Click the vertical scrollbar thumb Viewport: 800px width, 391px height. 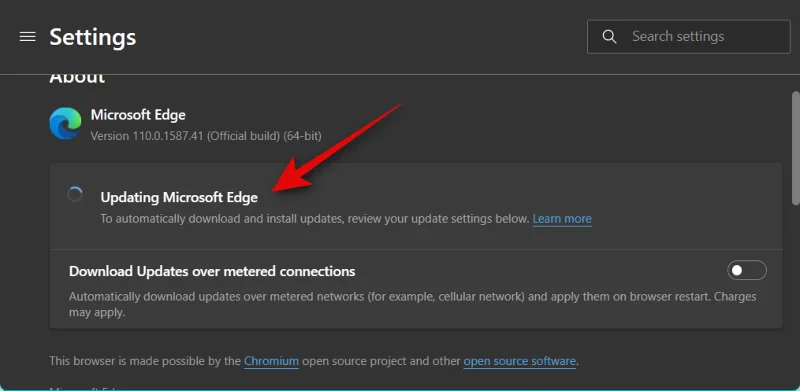coord(795,148)
